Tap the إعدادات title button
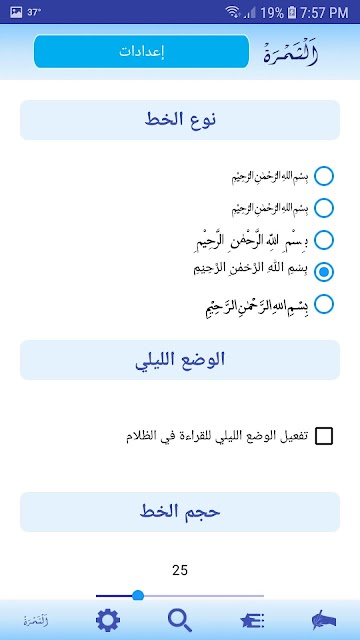Image resolution: width=360 pixels, height=640 pixels. (x=141, y=51)
